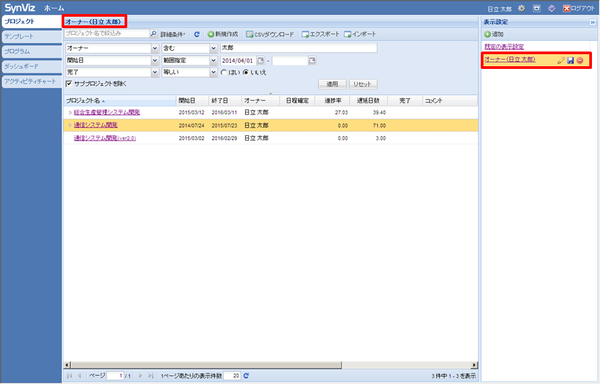600x384 pixels.
Task: Click ホーム in the top header
Action: click(x=54, y=8)
